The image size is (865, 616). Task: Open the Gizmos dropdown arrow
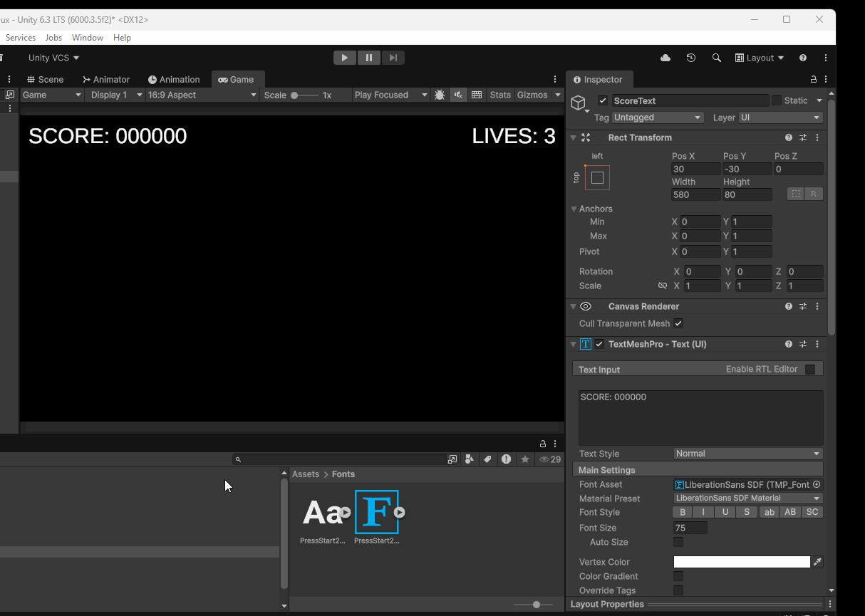[558, 95]
